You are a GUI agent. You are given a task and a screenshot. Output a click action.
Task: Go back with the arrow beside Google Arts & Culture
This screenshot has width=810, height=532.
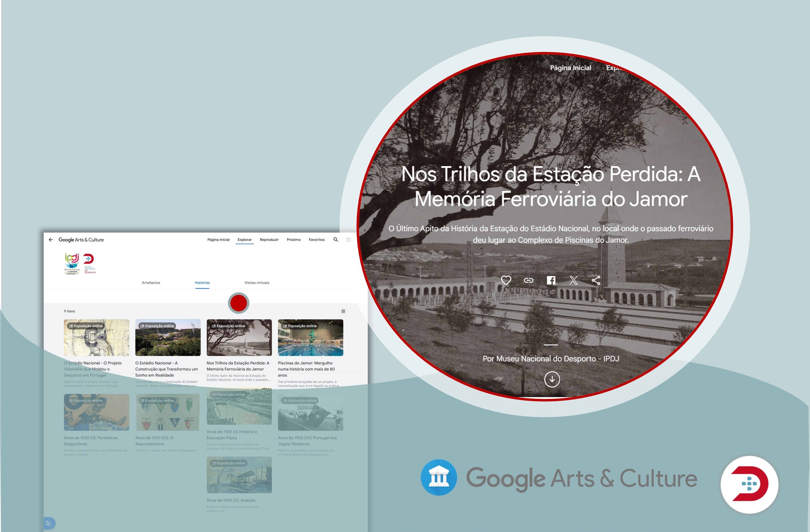tap(51, 240)
